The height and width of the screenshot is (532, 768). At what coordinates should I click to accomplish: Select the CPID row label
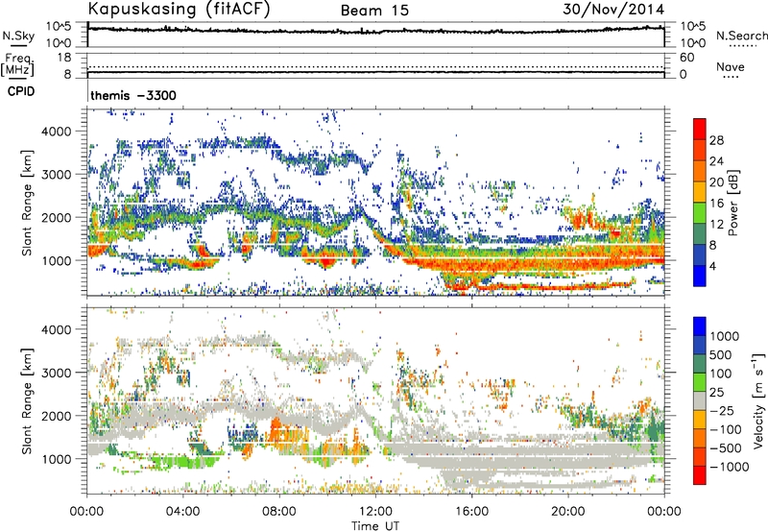click(21, 91)
